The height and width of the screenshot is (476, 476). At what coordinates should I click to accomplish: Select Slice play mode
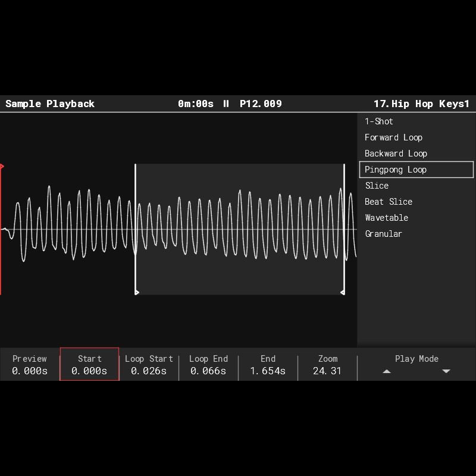tap(416, 186)
